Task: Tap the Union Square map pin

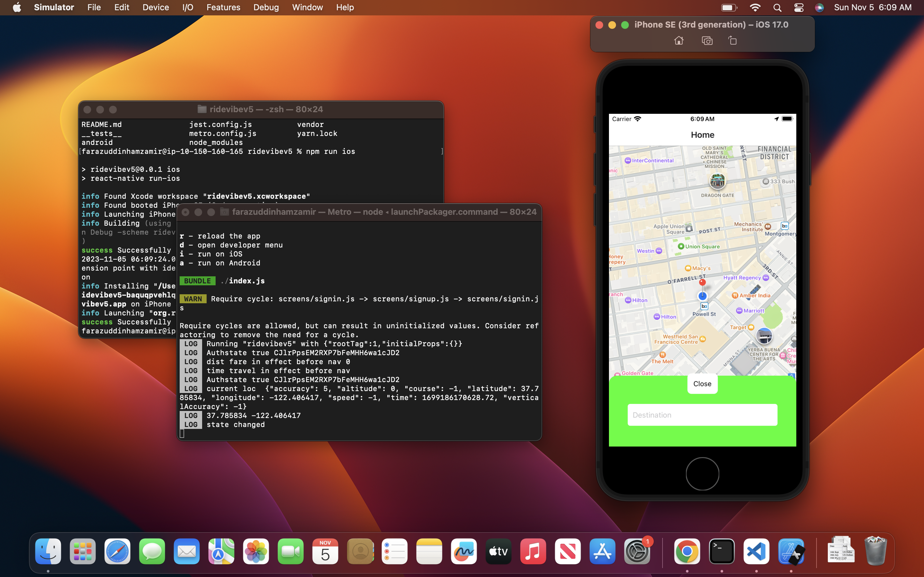Action: (x=681, y=247)
